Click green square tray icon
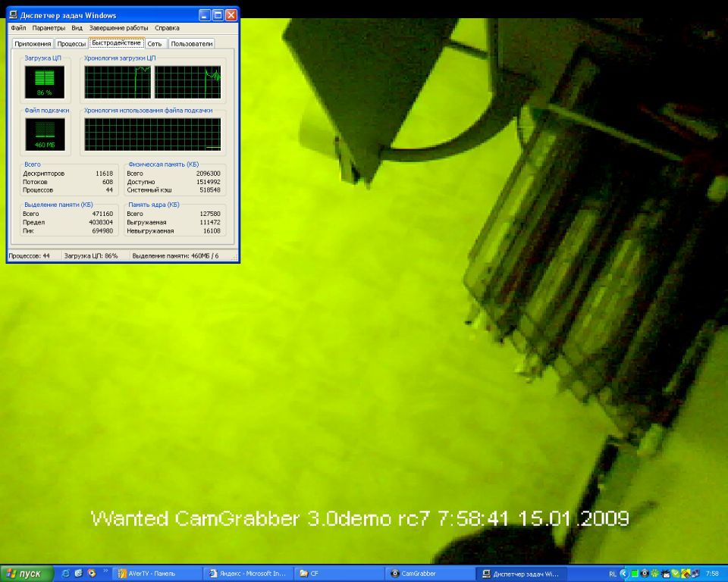Screen dimensions: 728x582 [x=635, y=574]
